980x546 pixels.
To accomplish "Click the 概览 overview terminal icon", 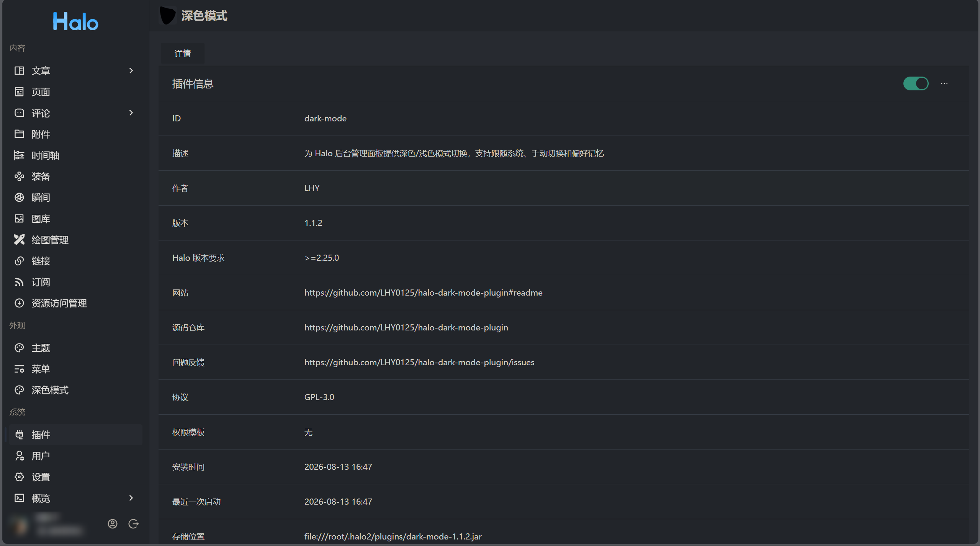I will click(x=19, y=498).
